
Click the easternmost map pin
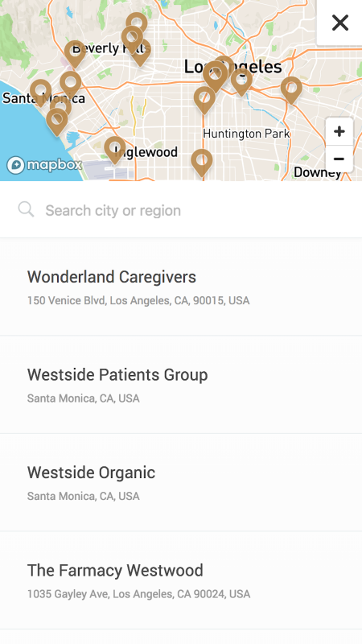pos(291,90)
